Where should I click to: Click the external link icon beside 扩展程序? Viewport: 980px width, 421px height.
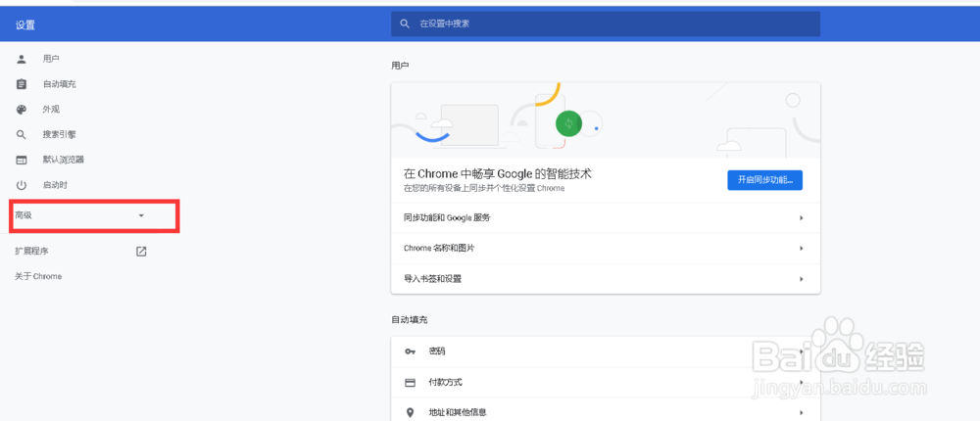(x=141, y=251)
